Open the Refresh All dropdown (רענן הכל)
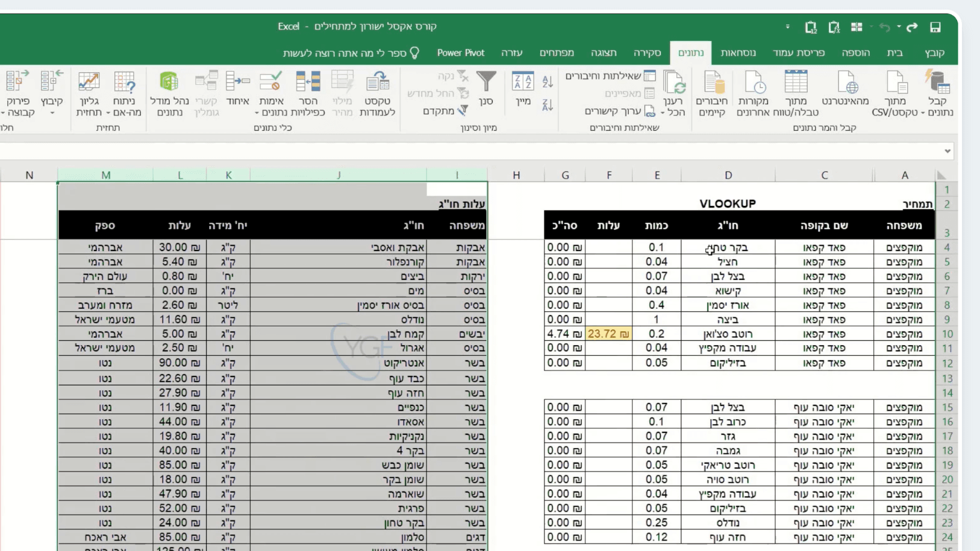 (673, 93)
